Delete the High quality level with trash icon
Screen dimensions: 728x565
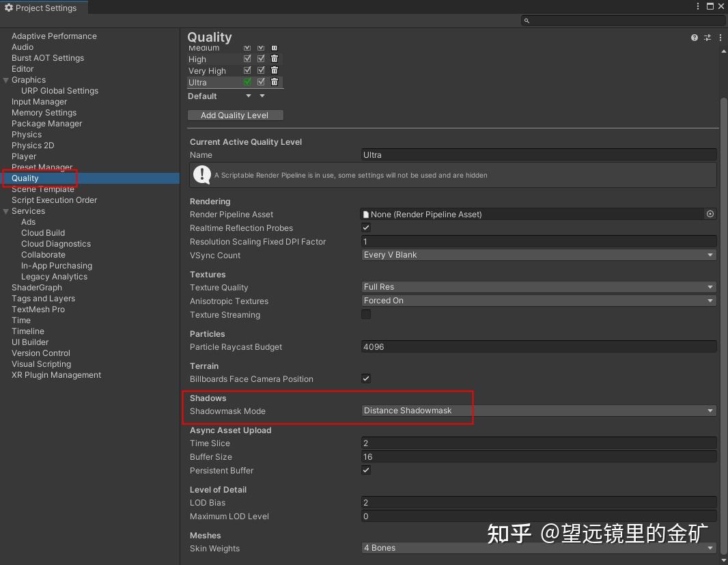point(274,58)
